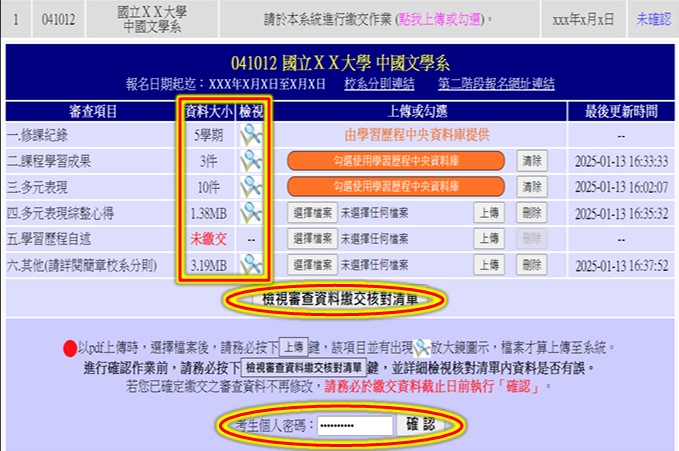Click 選擇檔案 in the 其他 row
This screenshot has width=679, height=451.
point(311,264)
